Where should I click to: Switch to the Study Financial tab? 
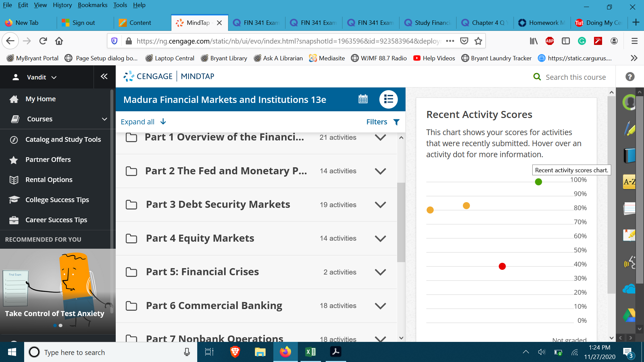tap(428, 22)
